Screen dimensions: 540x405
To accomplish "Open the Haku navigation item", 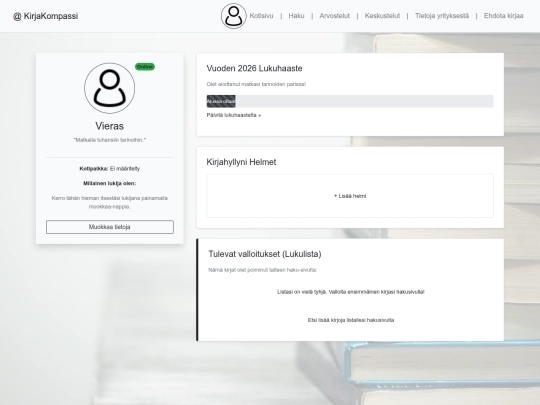I will [296, 16].
